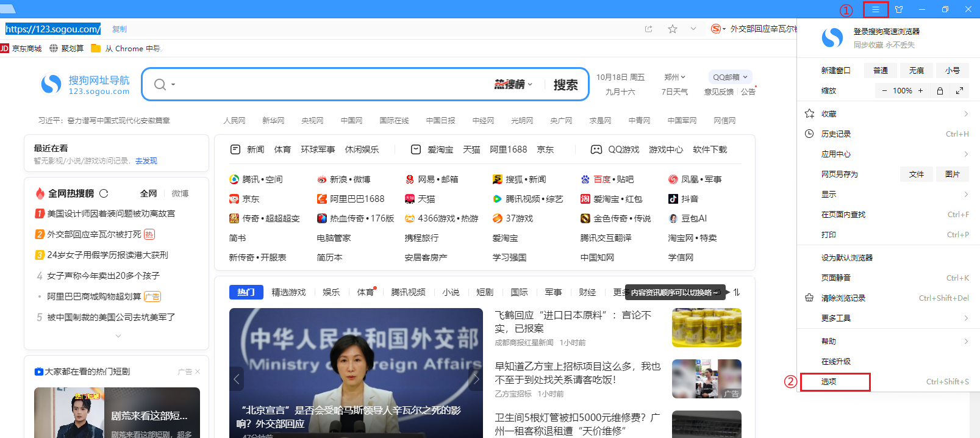Go to previous slide in news carousel
Image resolution: width=980 pixels, height=438 pixels.
(x=237, y=379)
